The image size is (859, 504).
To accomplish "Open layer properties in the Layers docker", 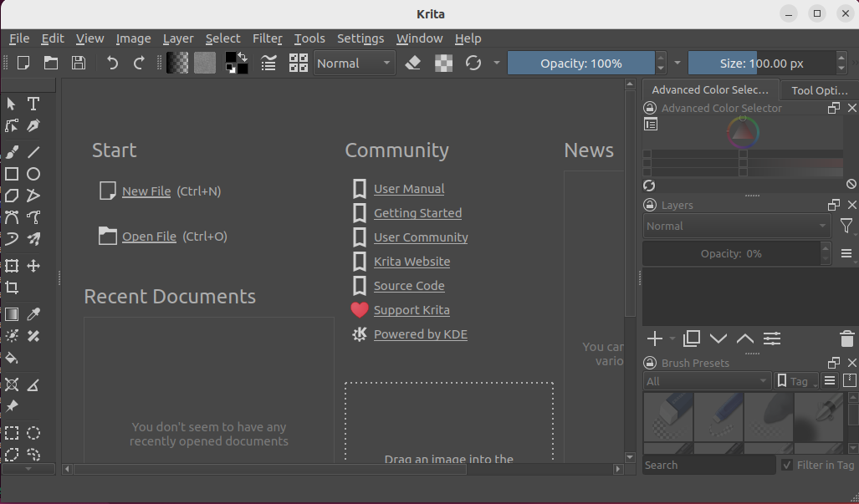I will (x=772, y=339).
